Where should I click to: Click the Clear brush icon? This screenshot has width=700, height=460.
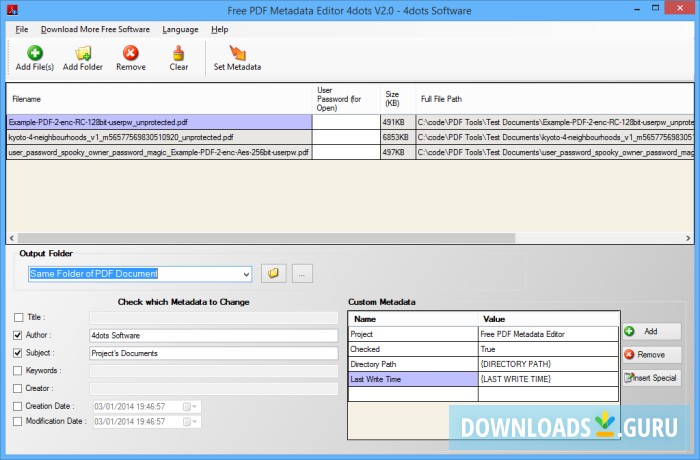tap(178, 53)
